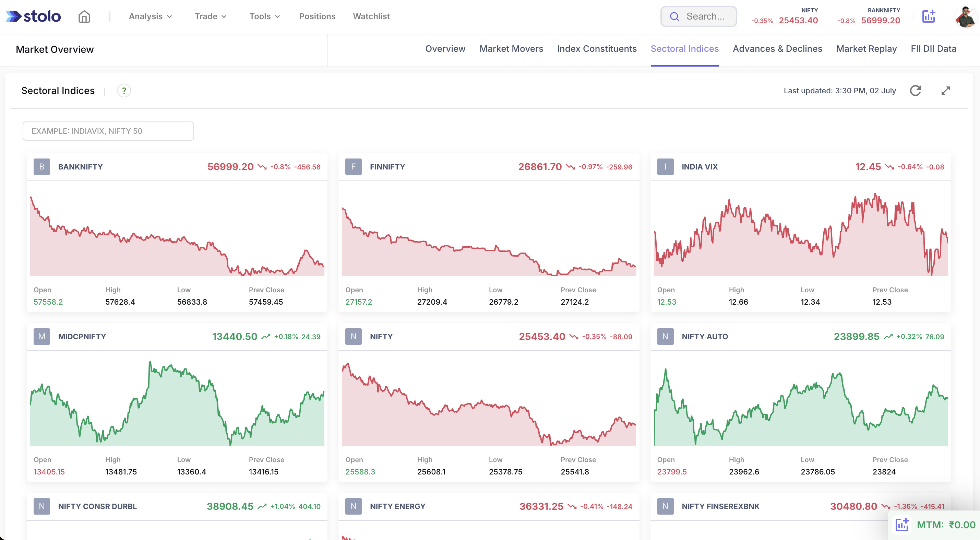Click the N icon of NIFTY FINSEREXBNK card
Image resolution: width=980 pixels, height=540 pixels.
(x=665, y=506)
